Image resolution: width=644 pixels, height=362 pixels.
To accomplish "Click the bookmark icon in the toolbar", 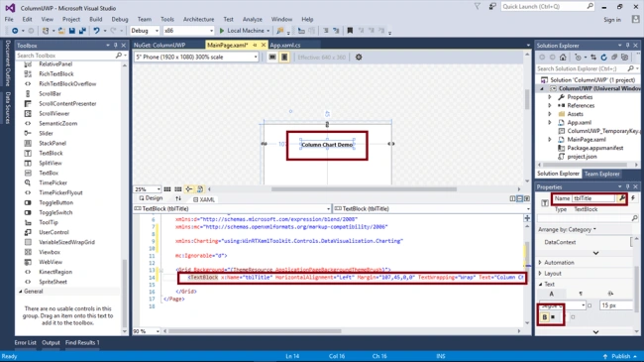I will click(350, 31).
